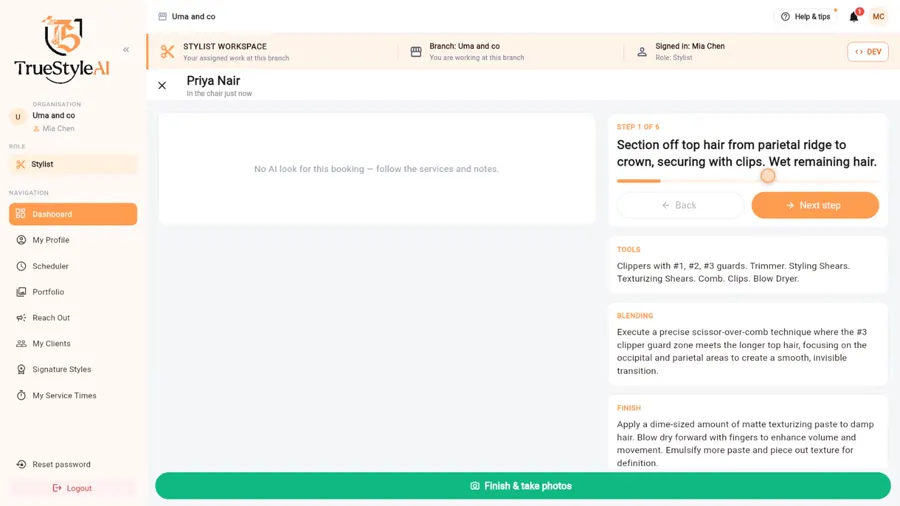Screen dimensions: 900x506
Task: Click the My Clients people icon
Action: click(21, 344)
